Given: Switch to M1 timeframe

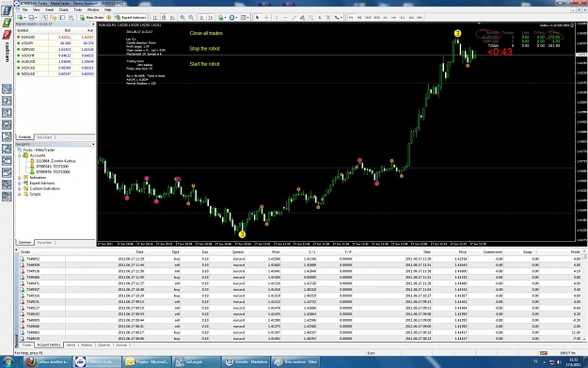Looking at the screenshot, I should pyautogui.click(x=351, y=17).
